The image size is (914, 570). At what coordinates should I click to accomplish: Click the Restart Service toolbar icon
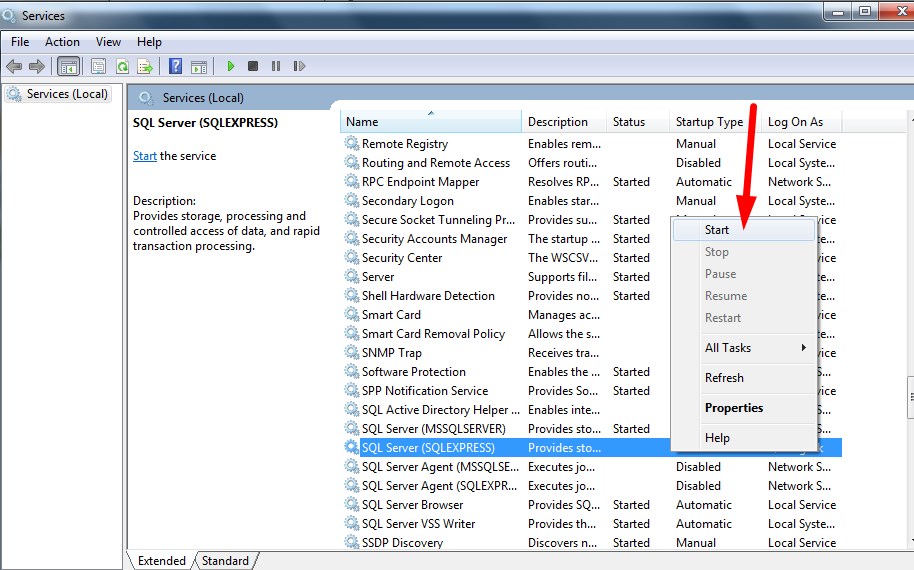click(x=299, y=66)
